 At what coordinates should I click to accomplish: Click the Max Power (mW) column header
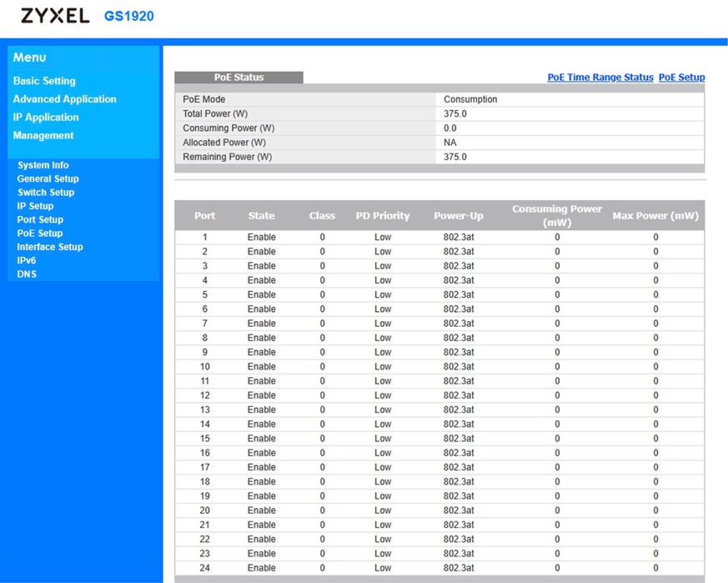(x=655, y=215)
